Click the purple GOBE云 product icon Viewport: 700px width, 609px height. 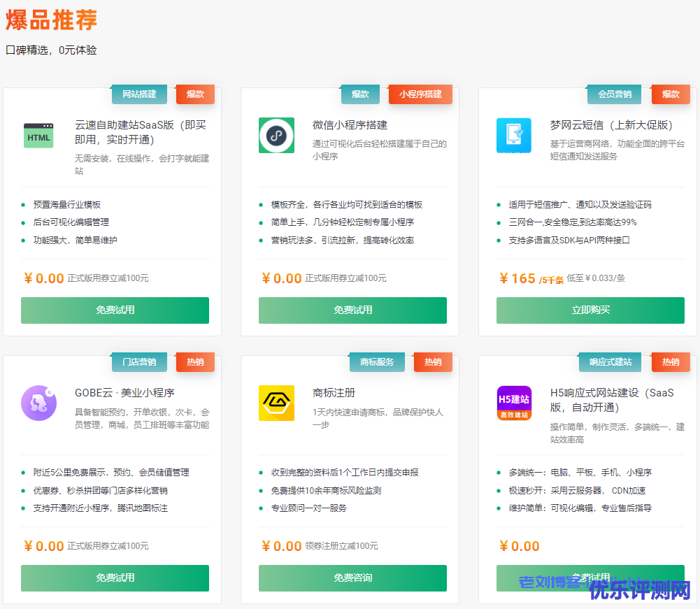[38, 403]
